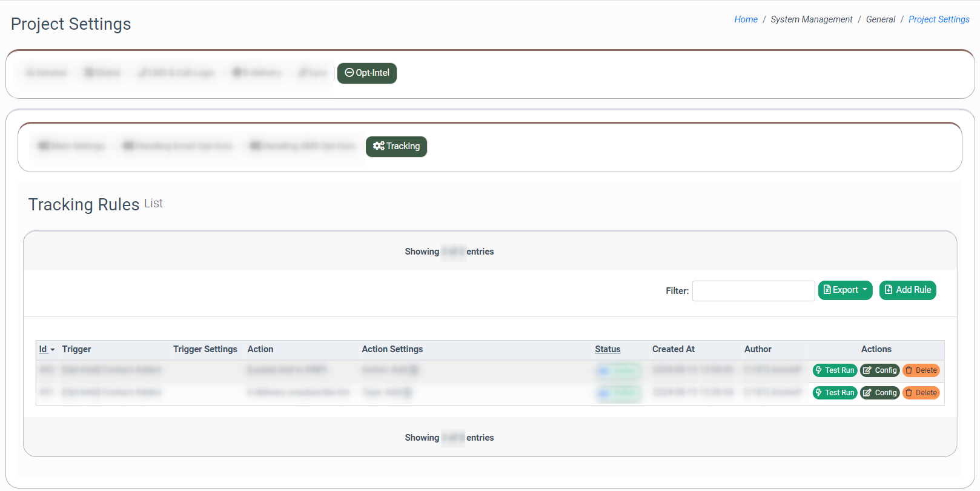
Task: Click the Author column header
Action: pos(757,350)
